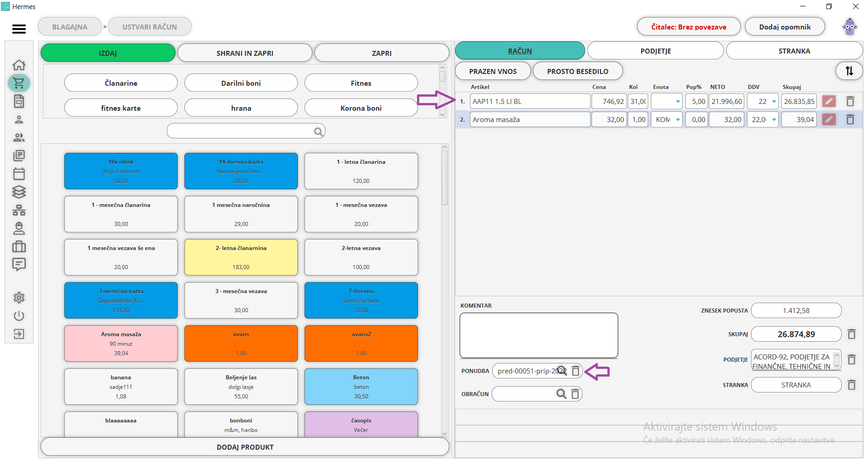Screen dimensions: 868x466
Task: Delete the AAP11 1.5 LI BL row
Action: (850, 102)
